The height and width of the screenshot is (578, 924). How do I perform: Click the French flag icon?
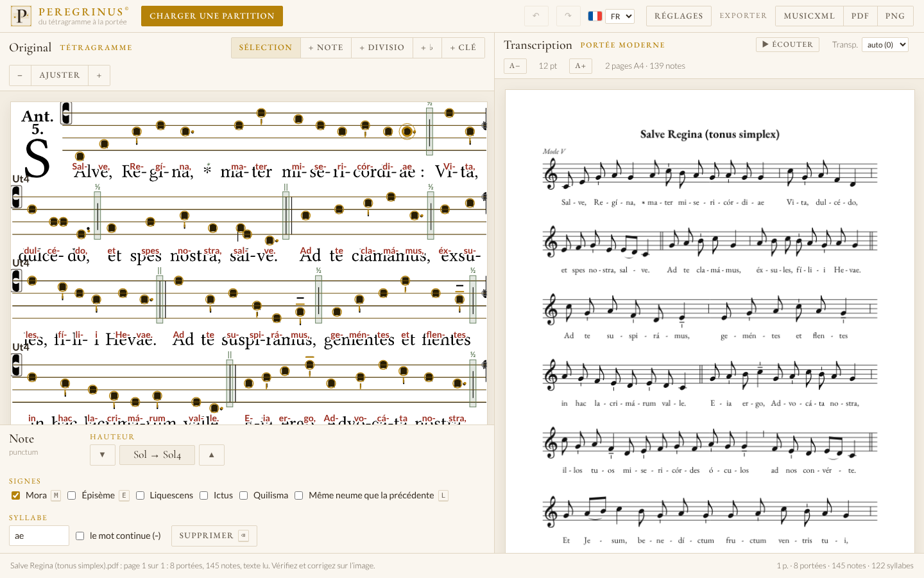pyautogui.click(x=595, y=16)
